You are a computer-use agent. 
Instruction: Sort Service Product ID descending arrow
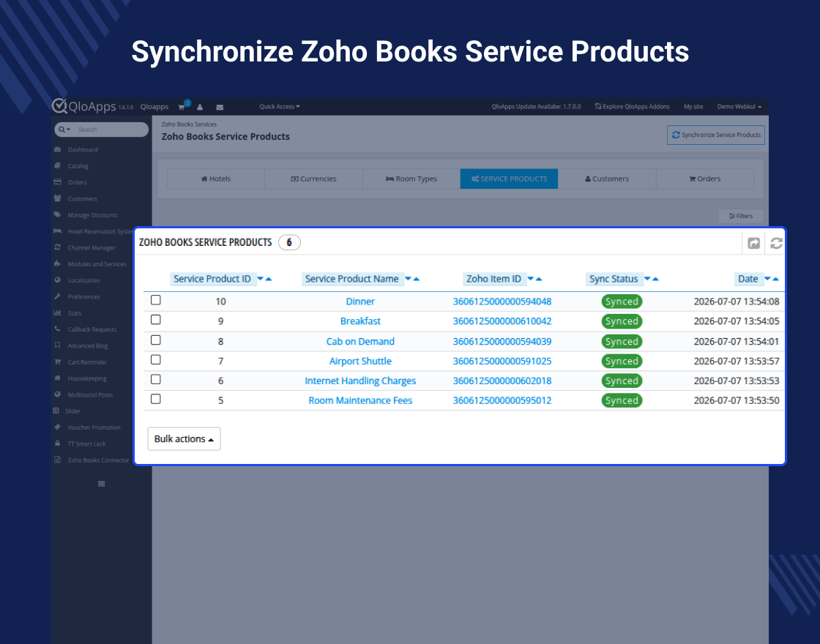[x=260, y=279]
